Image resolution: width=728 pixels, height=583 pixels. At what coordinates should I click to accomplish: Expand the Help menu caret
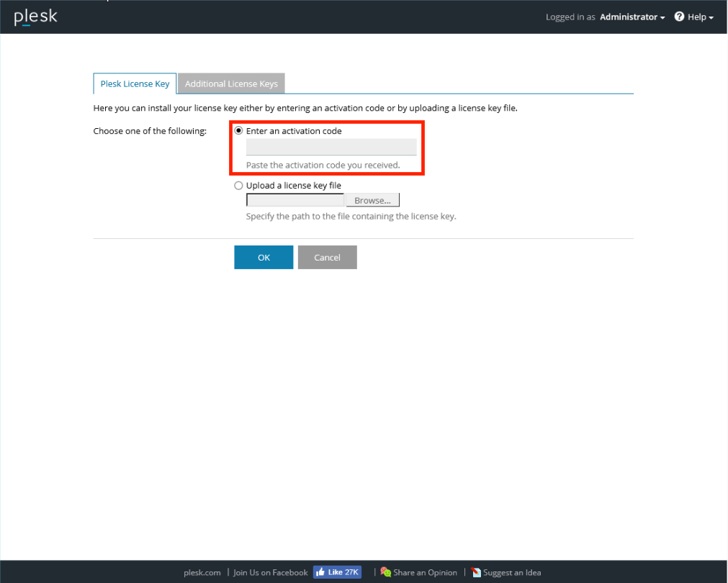click(711, 18)
